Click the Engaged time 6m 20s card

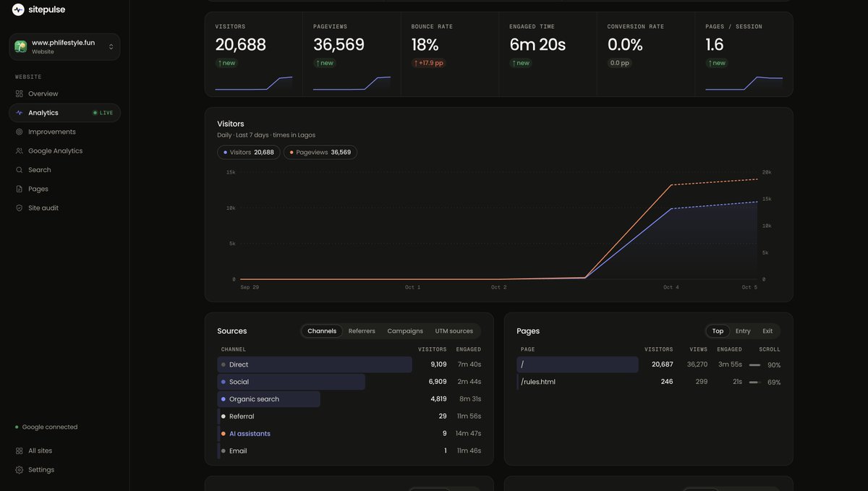(548, 54)
